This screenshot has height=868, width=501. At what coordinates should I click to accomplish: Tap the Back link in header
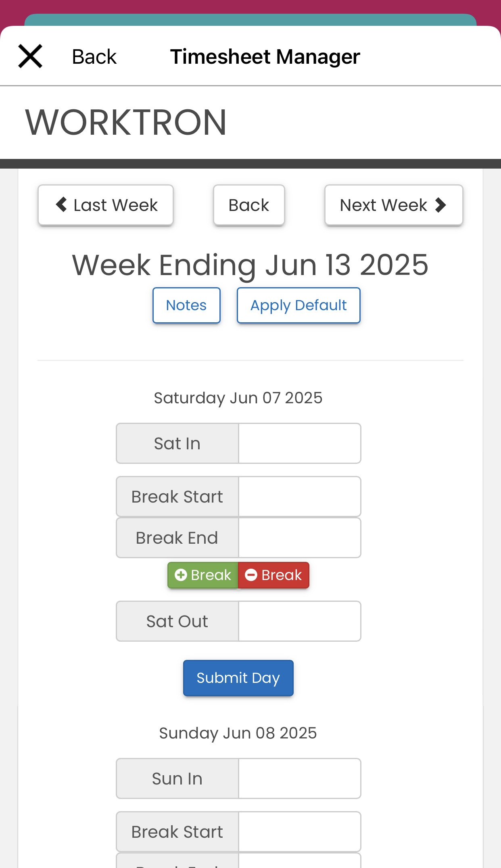pos(94,56)
